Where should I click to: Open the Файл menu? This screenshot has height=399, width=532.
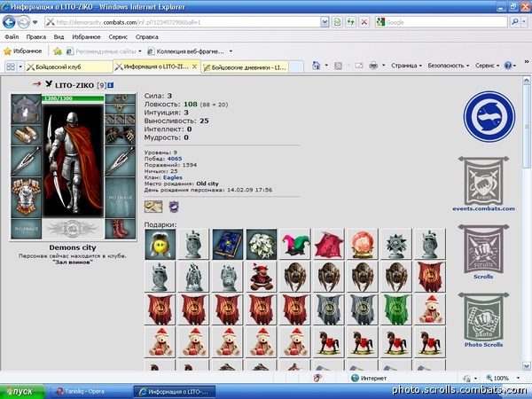tap(12, 36)
